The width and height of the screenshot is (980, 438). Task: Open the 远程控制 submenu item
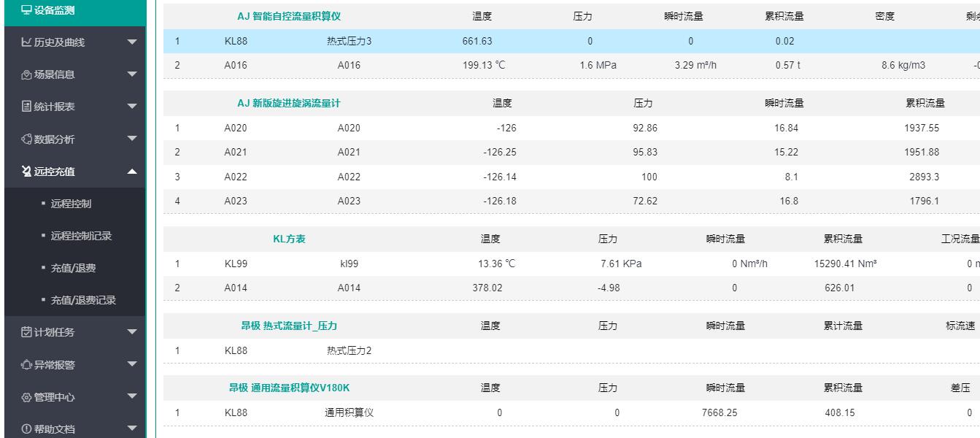coord(71,204)
